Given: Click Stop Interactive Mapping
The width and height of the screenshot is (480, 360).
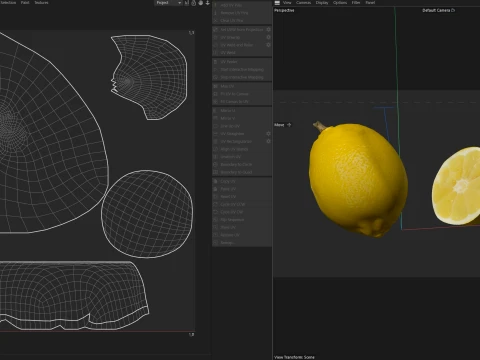Looking at the screenshot, I should (242, 77).
